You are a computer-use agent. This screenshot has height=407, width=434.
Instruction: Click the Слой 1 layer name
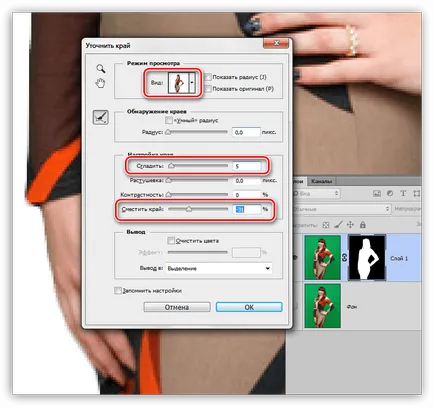399,258
